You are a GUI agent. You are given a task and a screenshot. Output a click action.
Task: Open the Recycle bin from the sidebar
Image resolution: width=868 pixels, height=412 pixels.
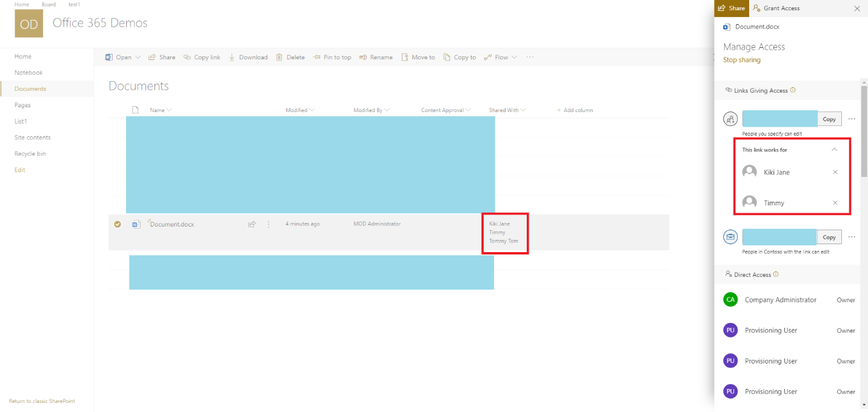(x=30, y=154)
